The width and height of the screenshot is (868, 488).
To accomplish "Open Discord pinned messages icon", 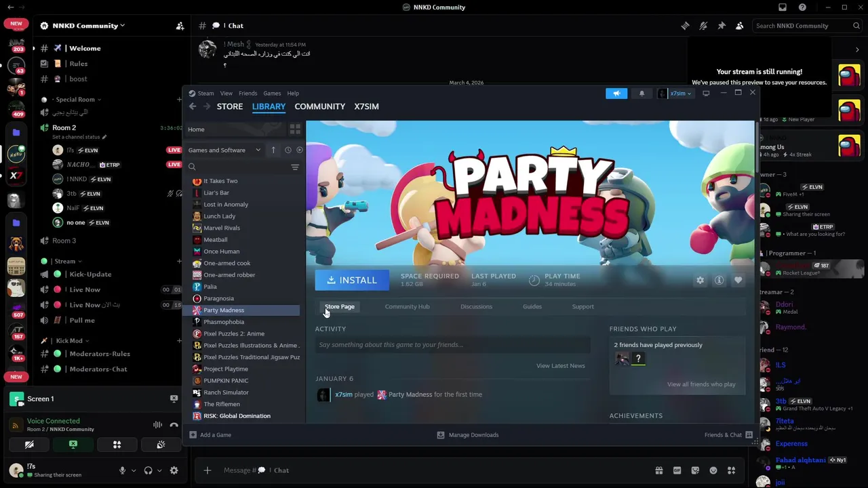I will [722, 26].
